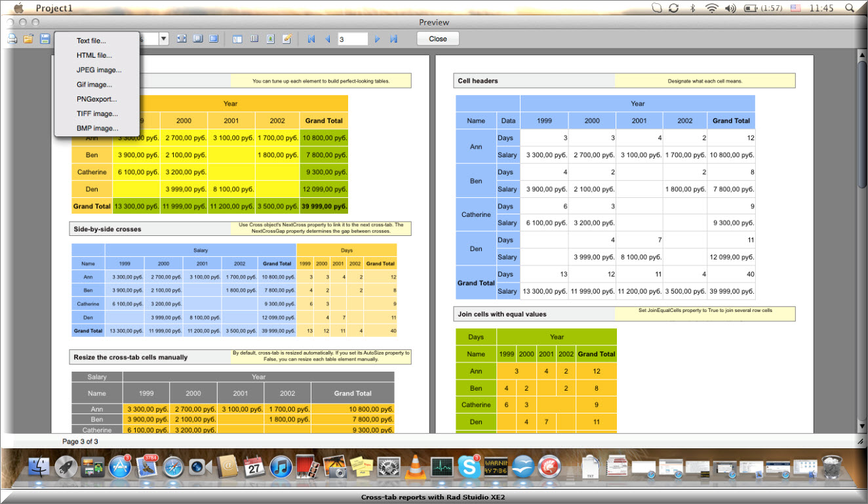Go to the previous page arrow

[327, 38]
